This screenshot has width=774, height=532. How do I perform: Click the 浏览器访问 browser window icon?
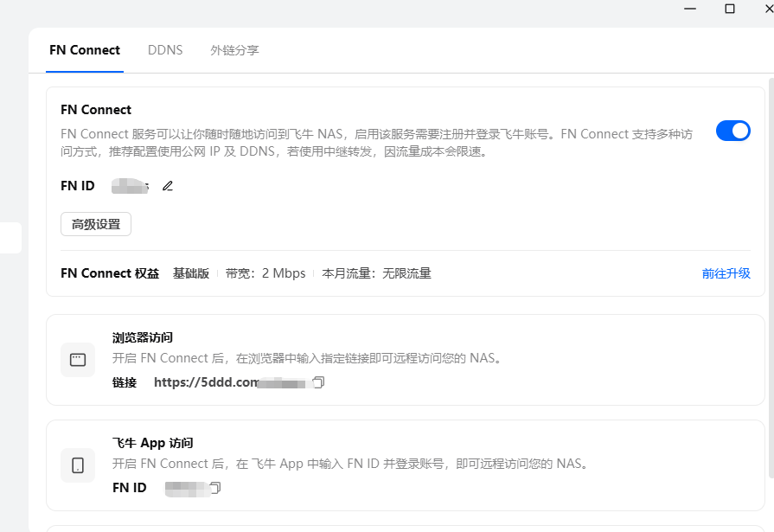pyautogui.click(x=78, y=360)
